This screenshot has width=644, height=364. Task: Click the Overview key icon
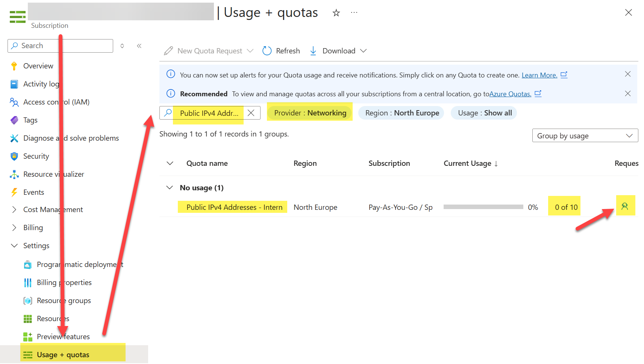[x=14, y=66]
